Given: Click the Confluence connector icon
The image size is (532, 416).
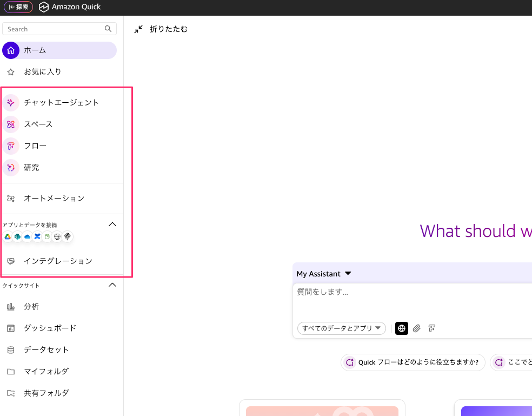Looking at the screenshot, I should point(37,236).
